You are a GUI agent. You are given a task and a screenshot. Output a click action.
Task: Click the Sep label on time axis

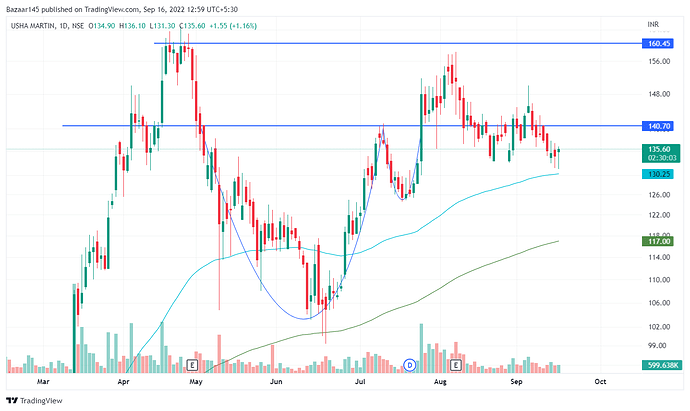click(517, 381)
